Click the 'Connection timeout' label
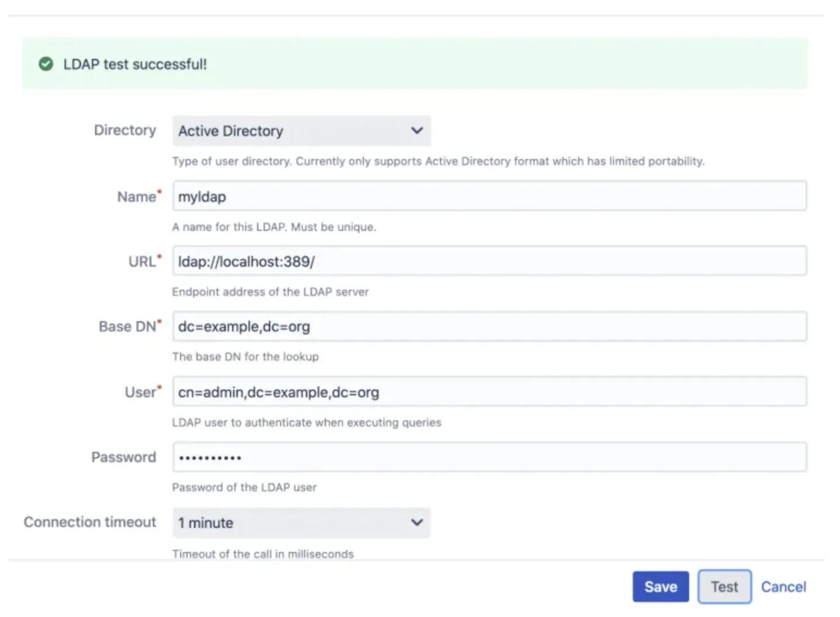This screenshot has width=840, height=617. pyautogui.click(x=90, y=522)
